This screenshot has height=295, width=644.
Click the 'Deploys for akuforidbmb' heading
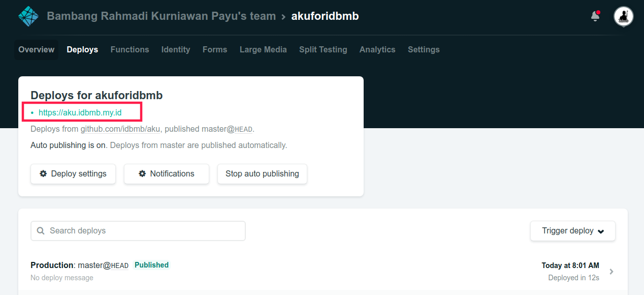[96, 95]
